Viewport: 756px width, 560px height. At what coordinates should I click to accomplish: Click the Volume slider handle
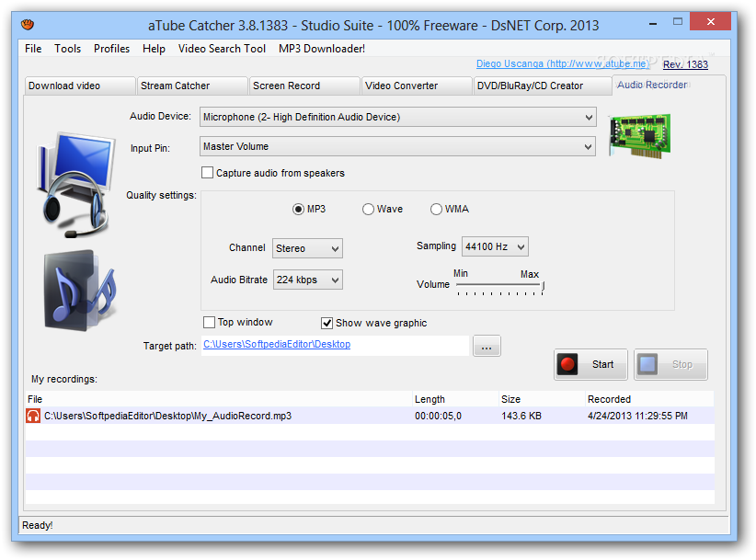point(543,286)
